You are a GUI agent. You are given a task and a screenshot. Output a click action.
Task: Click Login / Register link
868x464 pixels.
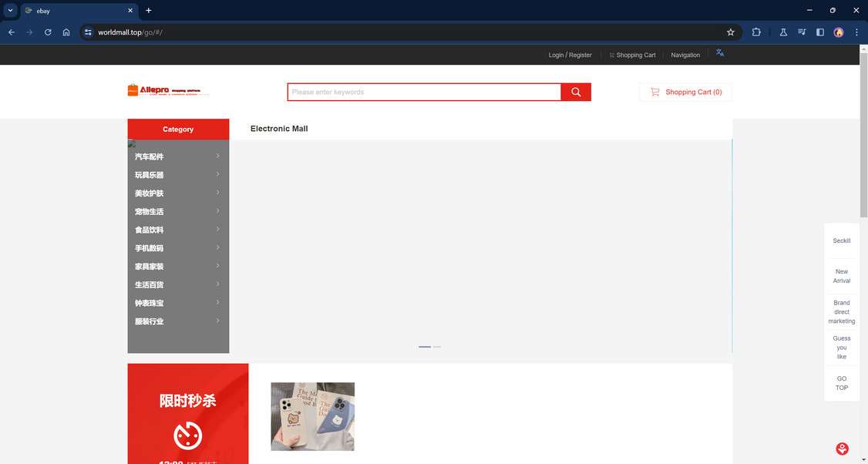[x=570, y=55]
